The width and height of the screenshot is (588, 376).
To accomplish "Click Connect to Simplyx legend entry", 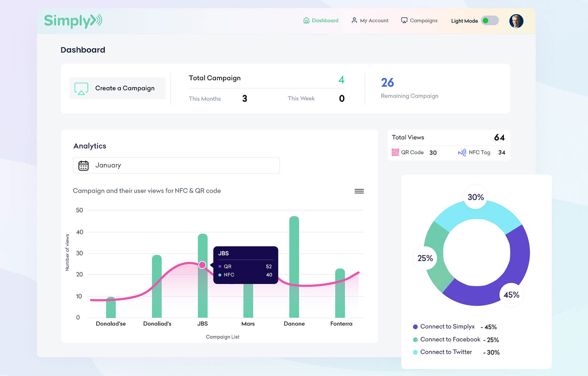I will pos(455,327).
